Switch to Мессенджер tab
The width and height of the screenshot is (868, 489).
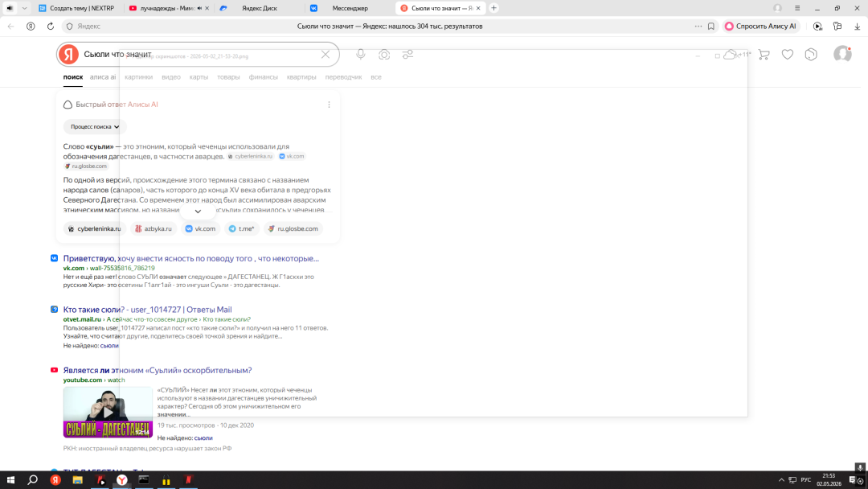(350, 8)
